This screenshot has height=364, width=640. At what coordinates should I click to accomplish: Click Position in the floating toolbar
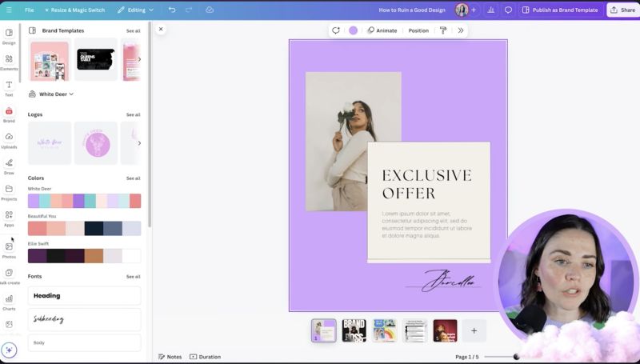click(418, 30)
